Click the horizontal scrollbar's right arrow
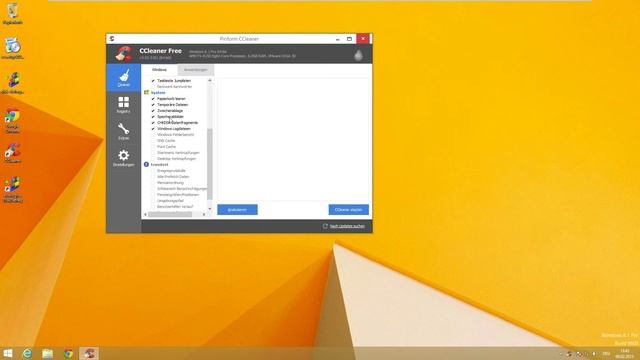 pos(204,214)
